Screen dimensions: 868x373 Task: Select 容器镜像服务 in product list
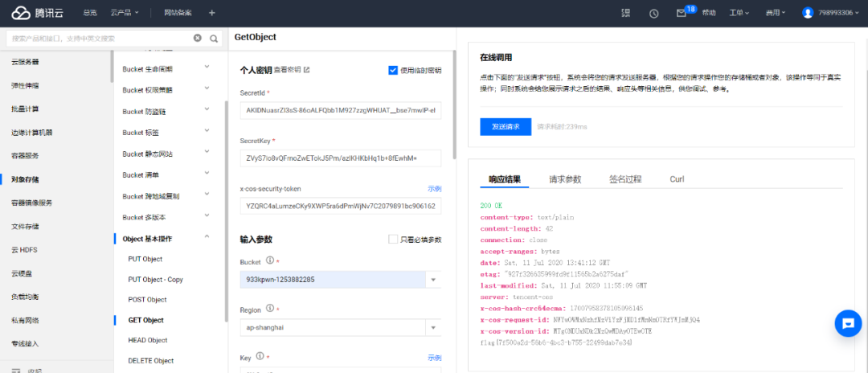(x=32, y=203)
